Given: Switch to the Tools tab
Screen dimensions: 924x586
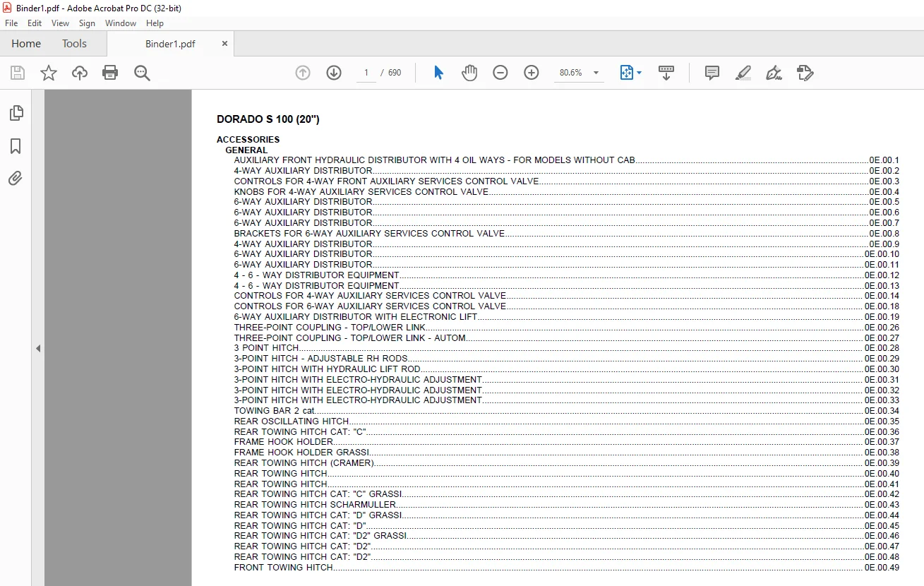Looking at the screenshot, I should tap(74, 44).
